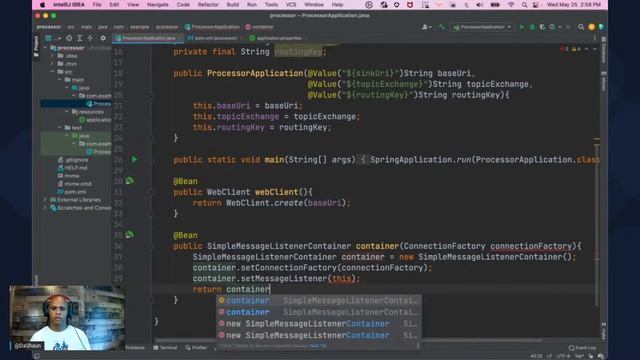Viewport: 640px width, 360px height.
Task: Click the macOS date and time display
Action: click(x=573, y=5)
